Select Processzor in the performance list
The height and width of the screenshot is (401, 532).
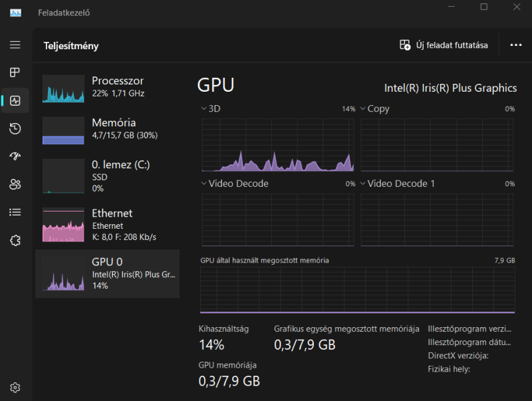[x=107, y=88]
